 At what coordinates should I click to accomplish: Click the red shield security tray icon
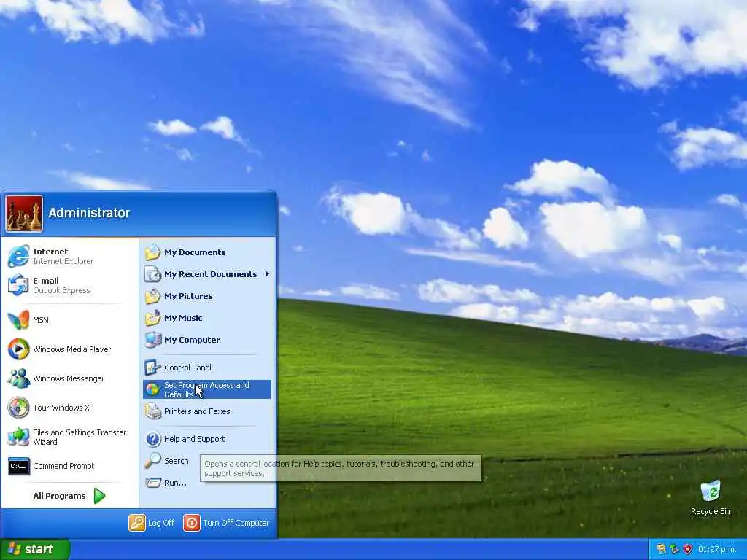(687, 549)
